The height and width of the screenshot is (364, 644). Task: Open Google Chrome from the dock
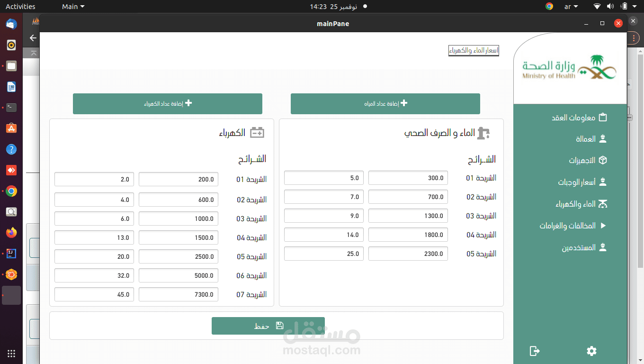click(x=11, y=191)
